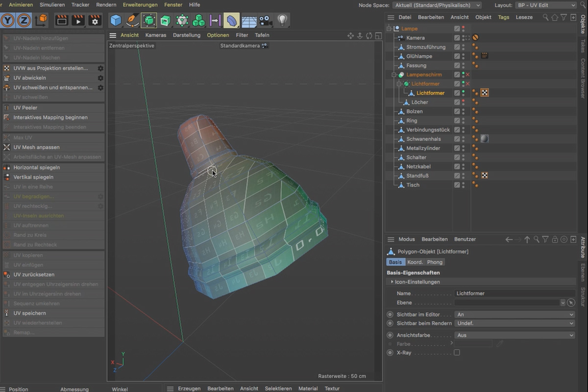Click Horizontal spiegeln command

[x=37, y=168]
